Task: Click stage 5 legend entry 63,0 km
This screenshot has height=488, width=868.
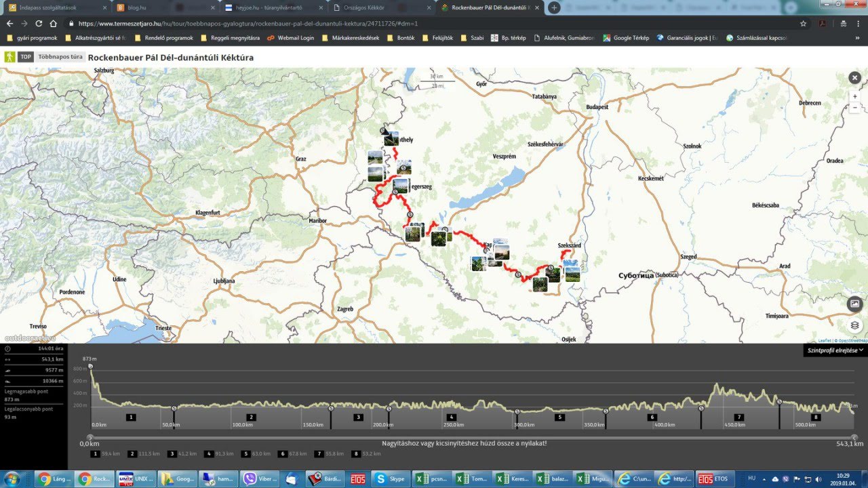Action: tap(256, 453)
